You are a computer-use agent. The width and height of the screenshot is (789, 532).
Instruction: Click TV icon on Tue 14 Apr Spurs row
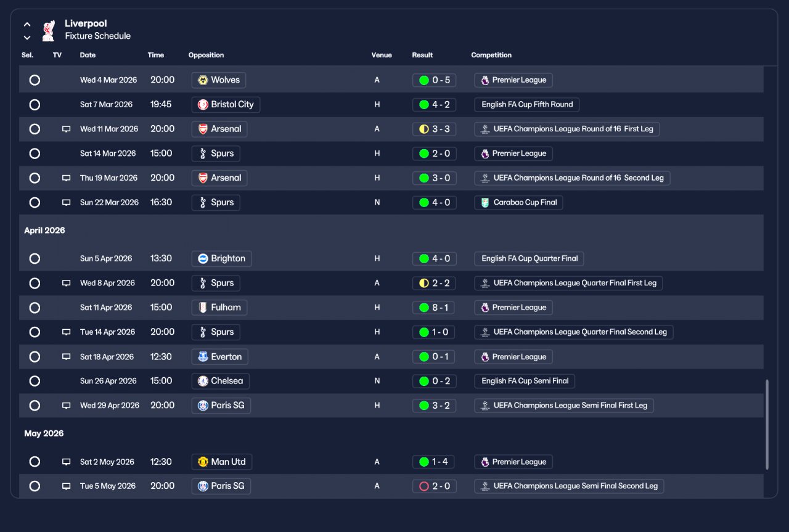pos(66,332)
